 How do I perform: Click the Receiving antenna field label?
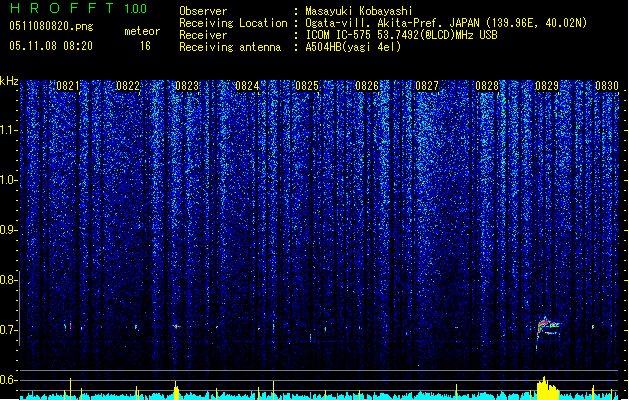pyautogui.click(x=230, y=47)
